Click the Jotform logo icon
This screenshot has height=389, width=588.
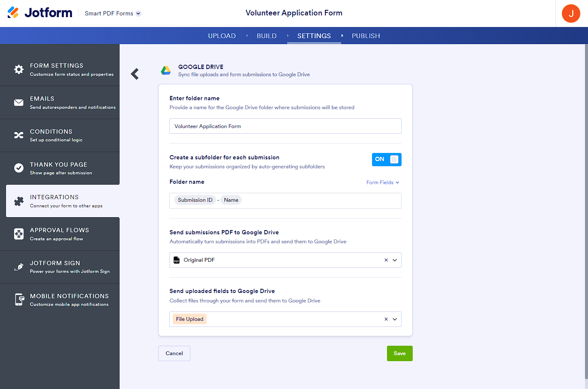13,12
